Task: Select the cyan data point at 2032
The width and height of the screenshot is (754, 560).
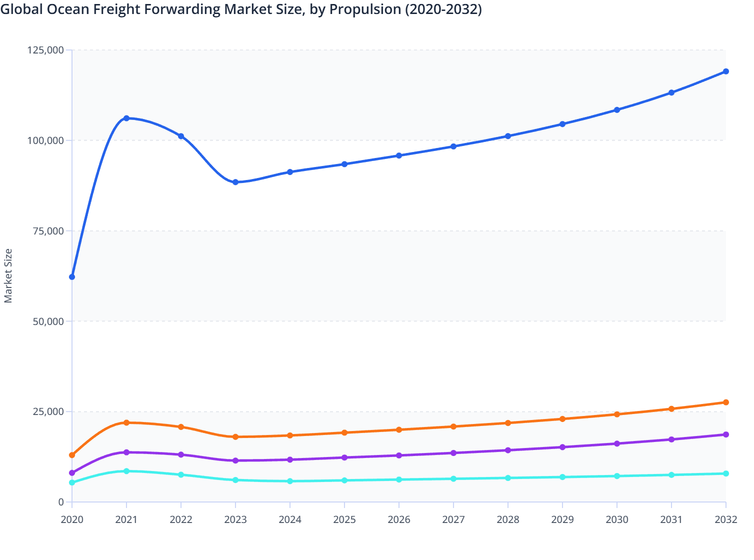Action: coord(726,473)
